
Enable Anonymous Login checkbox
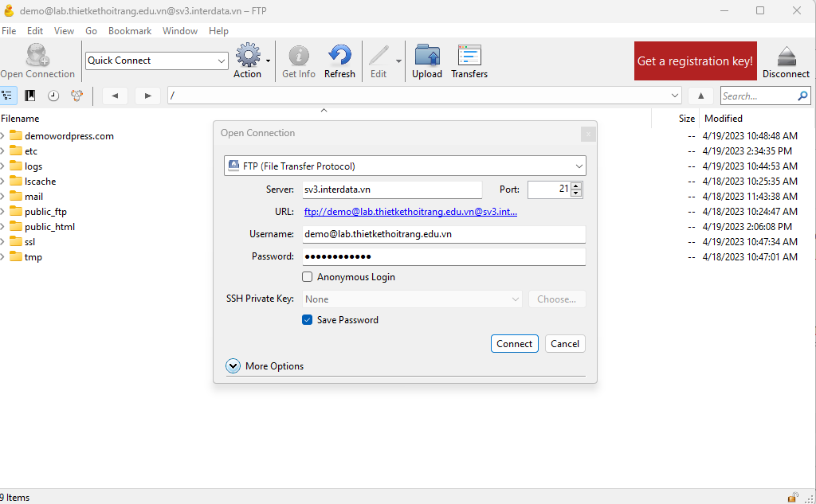click(308, 277)
